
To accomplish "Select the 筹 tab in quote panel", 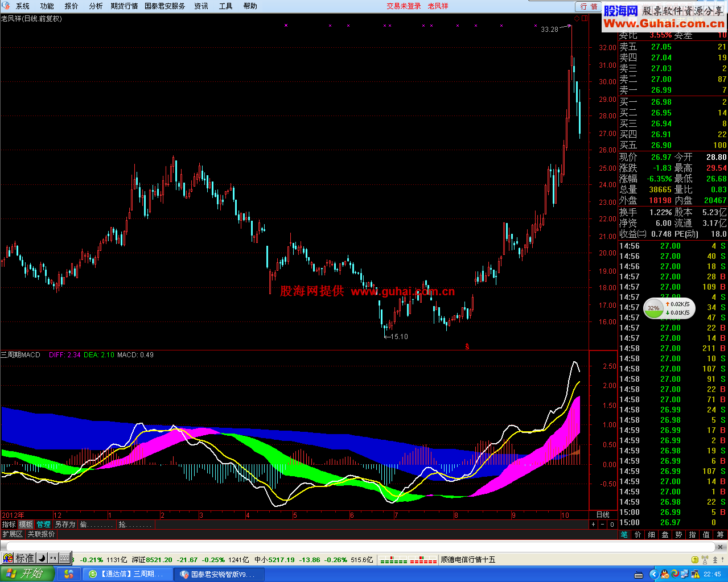I will point(720,534).
